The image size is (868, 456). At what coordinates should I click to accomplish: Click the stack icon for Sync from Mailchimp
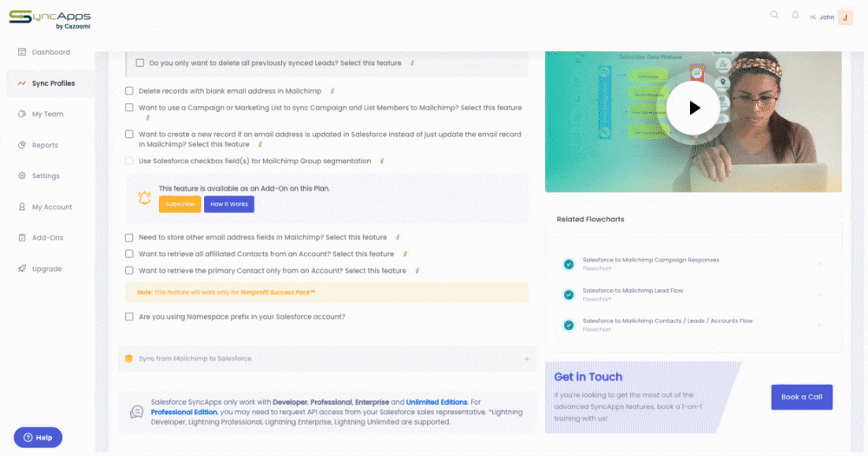(129, 359)
